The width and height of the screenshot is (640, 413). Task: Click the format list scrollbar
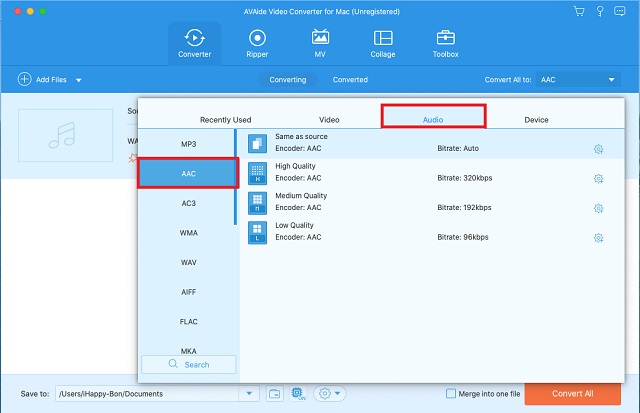[236, 177]
